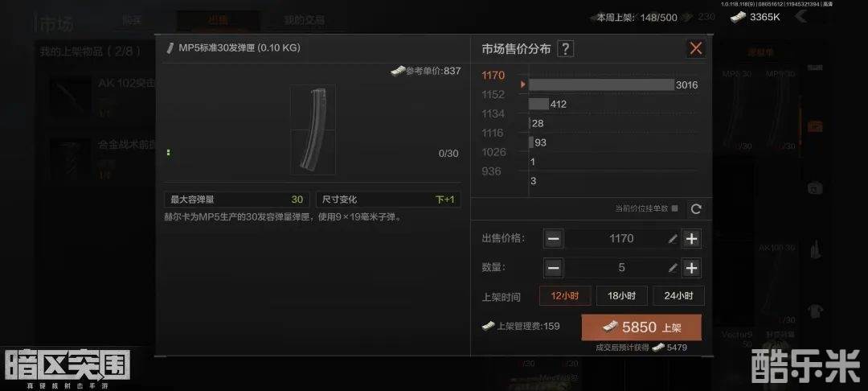Select the 18小时 listing duration
This screenshot has width=868, height=391.
tap(621, 296)
